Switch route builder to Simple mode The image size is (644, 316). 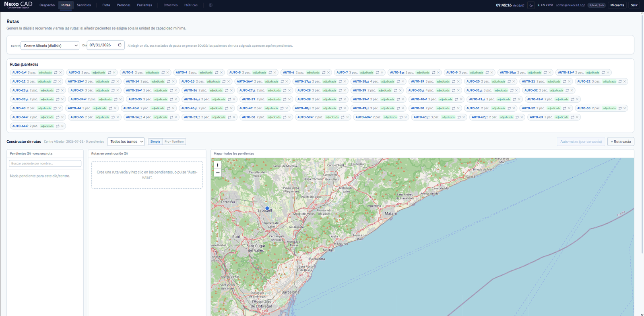[x=155, y=141]
